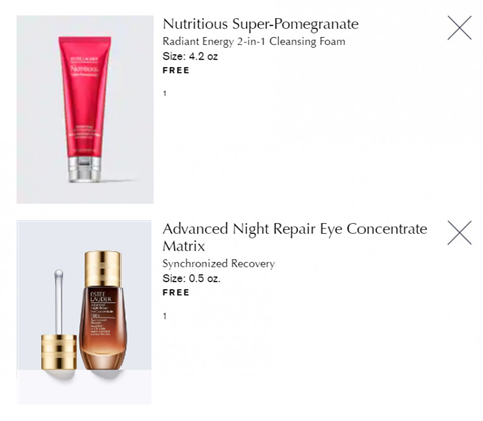Select Radiant Energy 2-in-1 Cleansing Foam subtitle

[254, 42]
